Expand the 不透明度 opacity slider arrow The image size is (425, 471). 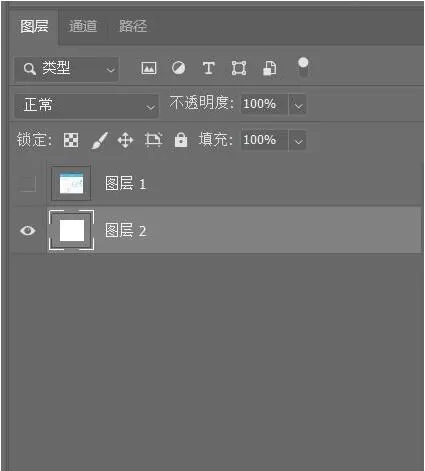click(298, 105)
